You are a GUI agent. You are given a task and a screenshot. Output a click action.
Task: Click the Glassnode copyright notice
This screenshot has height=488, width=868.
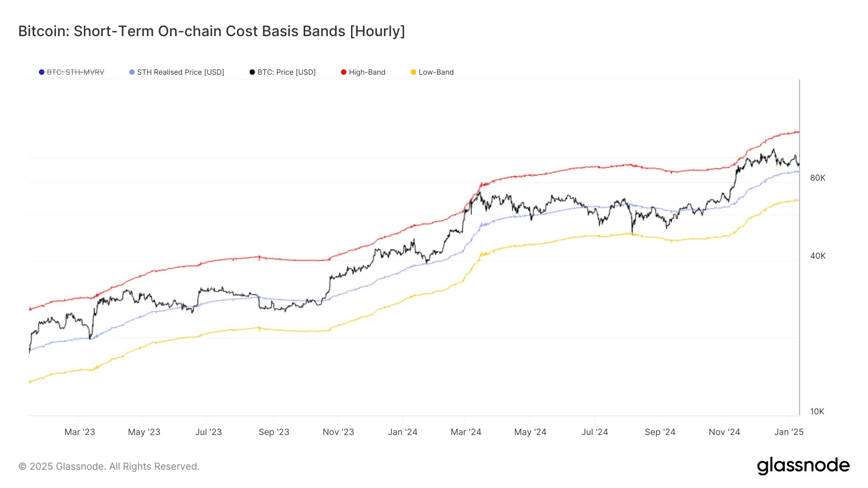point(109,466)
